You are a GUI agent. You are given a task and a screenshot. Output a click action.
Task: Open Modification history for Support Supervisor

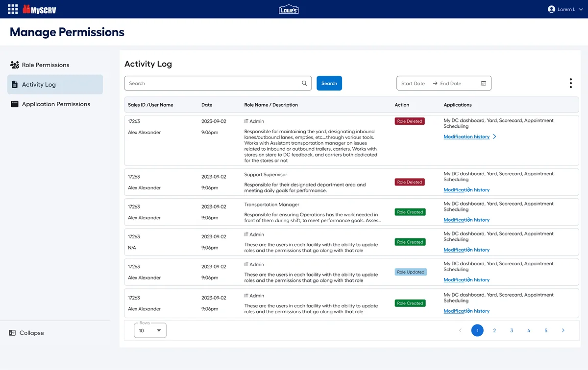(466, 190)
